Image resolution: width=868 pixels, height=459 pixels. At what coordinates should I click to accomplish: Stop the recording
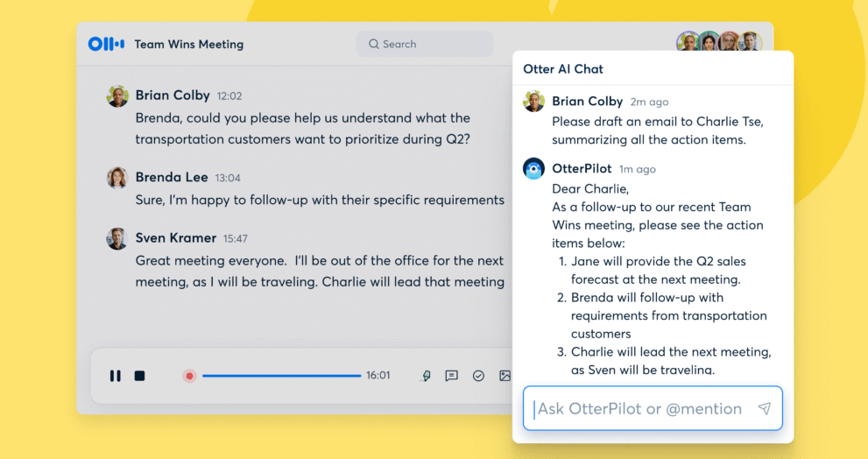(139, 376)
